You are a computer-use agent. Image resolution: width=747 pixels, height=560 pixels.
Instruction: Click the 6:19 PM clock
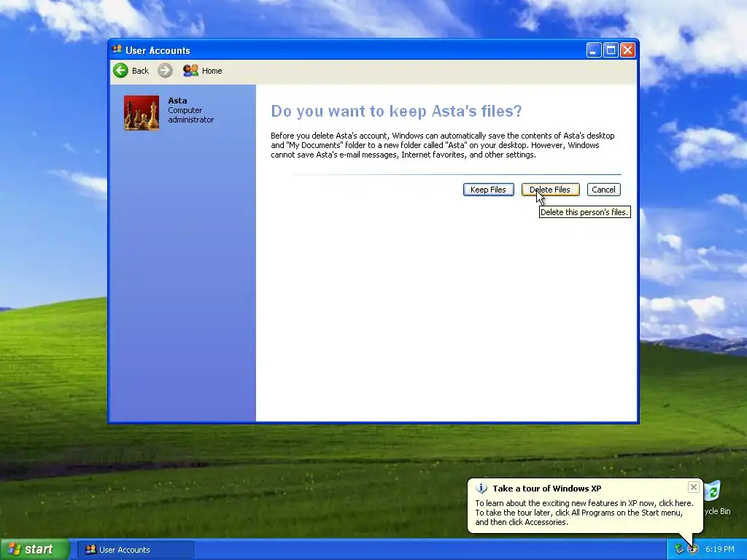pyautogui.click(x=719, y=550)
